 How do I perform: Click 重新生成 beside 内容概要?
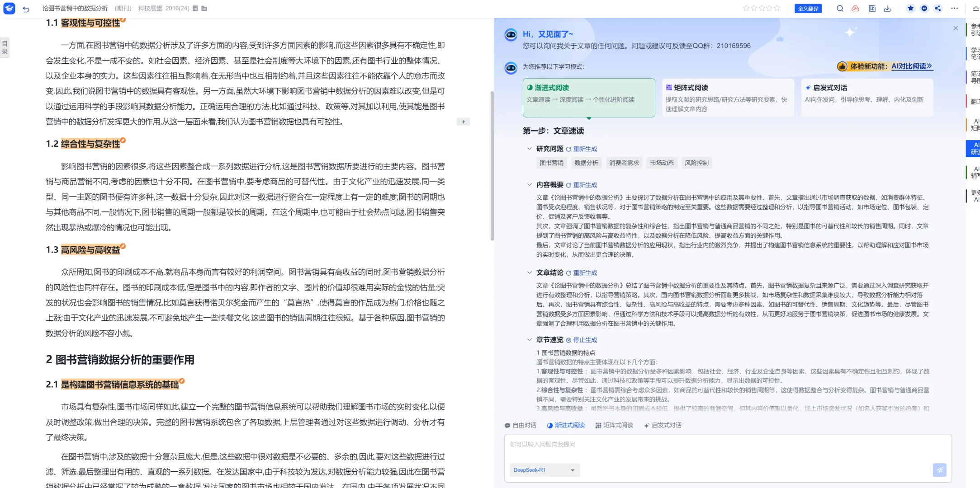click(584, 184)
